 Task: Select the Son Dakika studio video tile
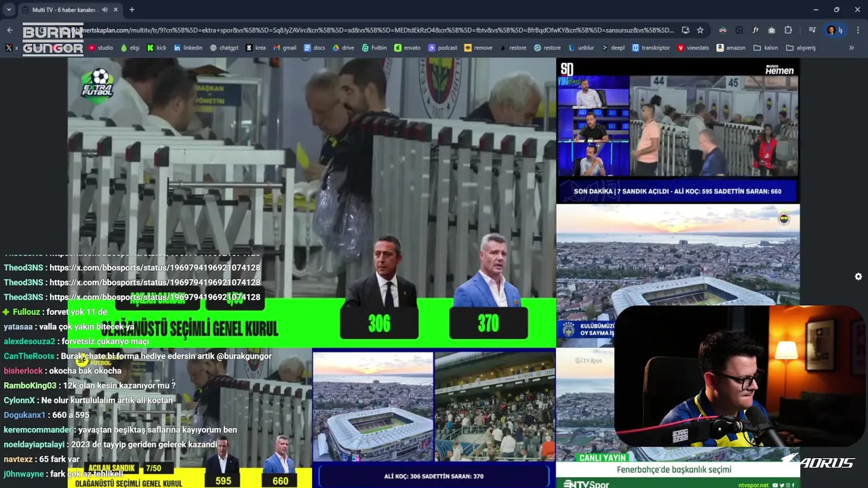tap(678, 131)
